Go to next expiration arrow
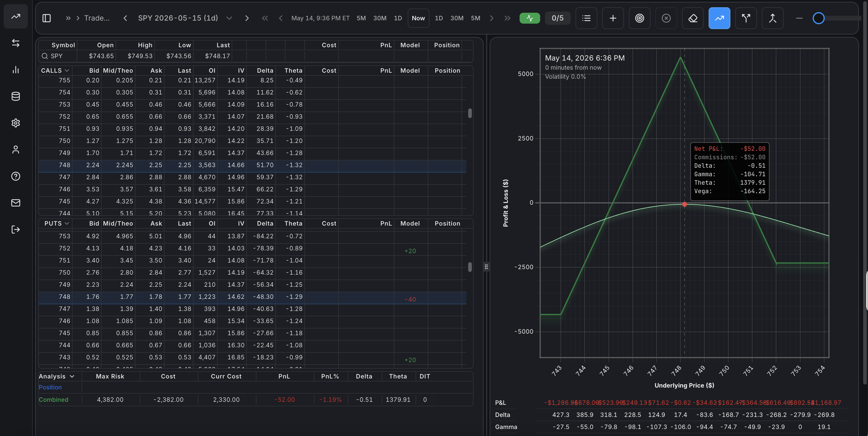Screen dimensions: 868x436 point(247,18)
